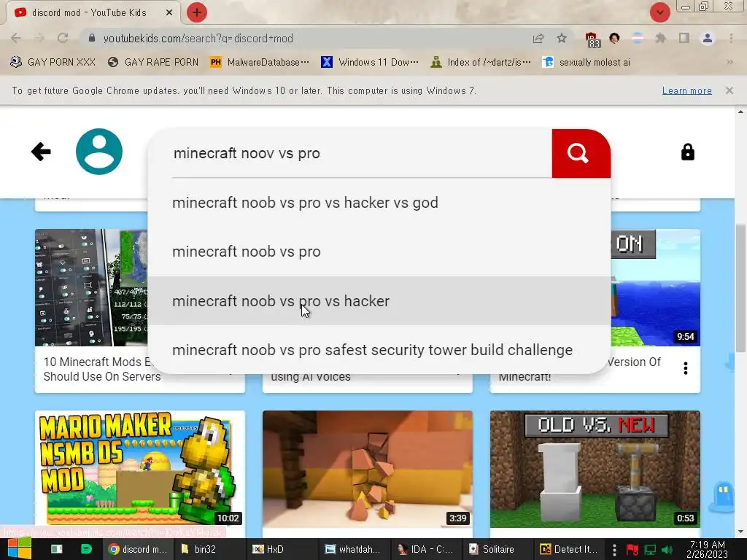Click the blue ghost mascot icon

click(x=723, y=497)
